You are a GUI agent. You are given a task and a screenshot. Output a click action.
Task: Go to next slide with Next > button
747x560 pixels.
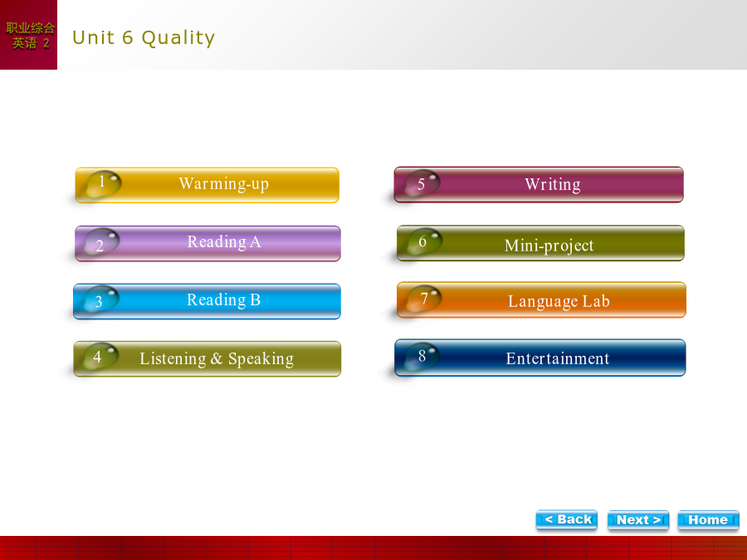(638, 520)
